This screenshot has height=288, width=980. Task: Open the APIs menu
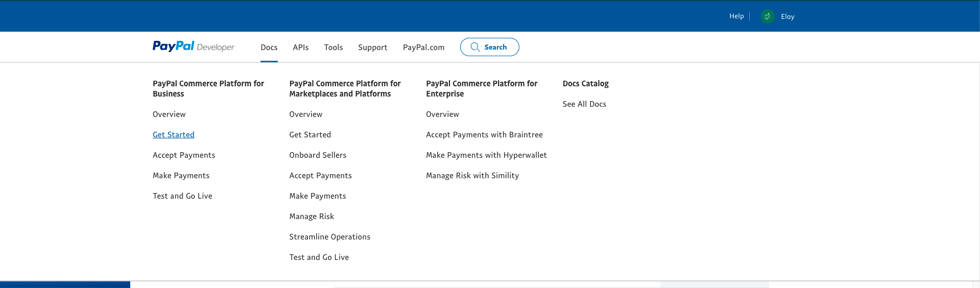301,47
